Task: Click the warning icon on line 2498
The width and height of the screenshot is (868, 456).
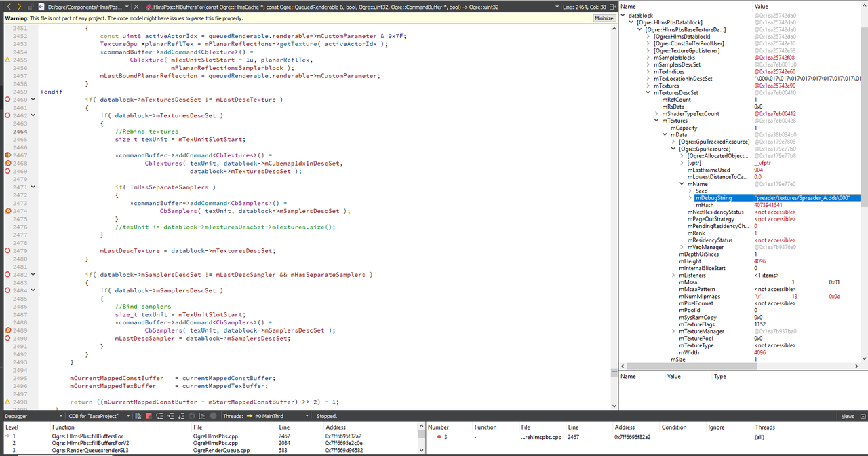Action: pyautogui.click(x=7, y=402)
